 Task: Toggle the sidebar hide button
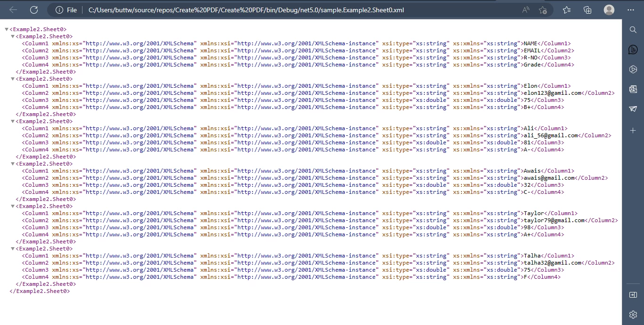click(x=633, y=295)
